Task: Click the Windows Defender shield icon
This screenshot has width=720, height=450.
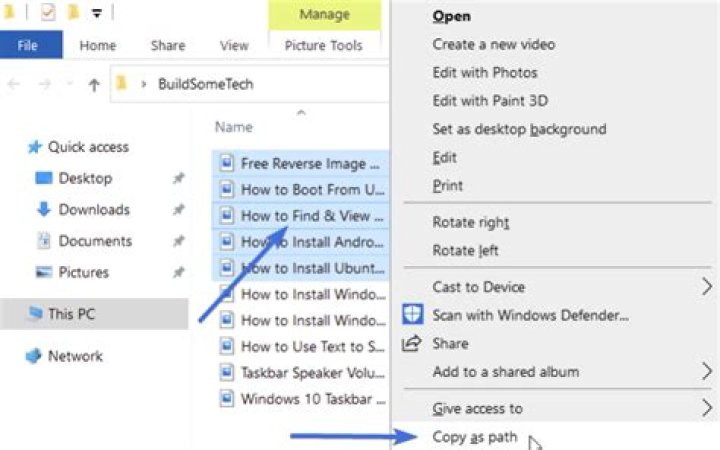Action: 412,315
